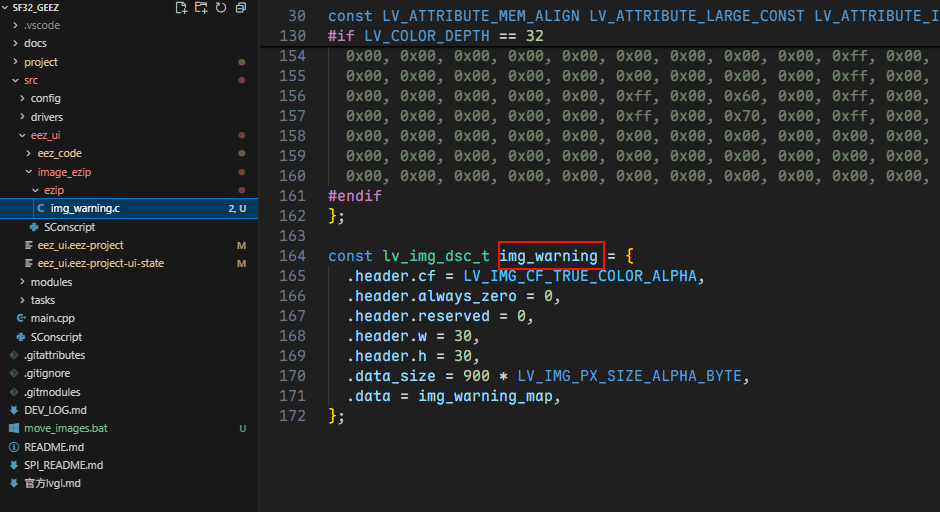
Task: Expand the modules folder
Action: pyautogui.click(x=51, y=282)
